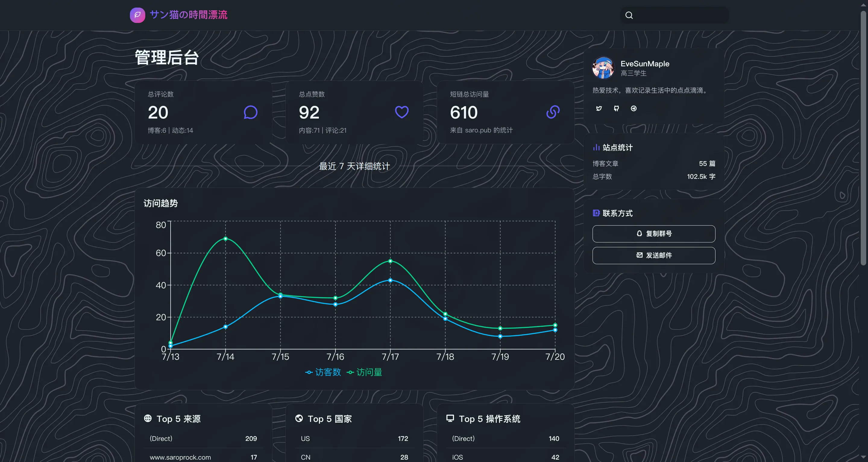Screen dimensions: 868x462
Task: Open the Telegram profile icon
Action: click(634, 108)
